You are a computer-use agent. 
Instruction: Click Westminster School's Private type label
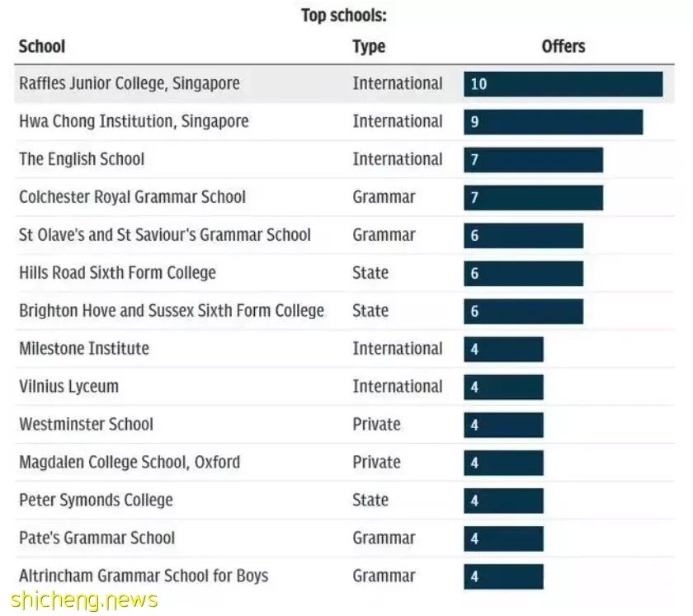coord(376,425)
